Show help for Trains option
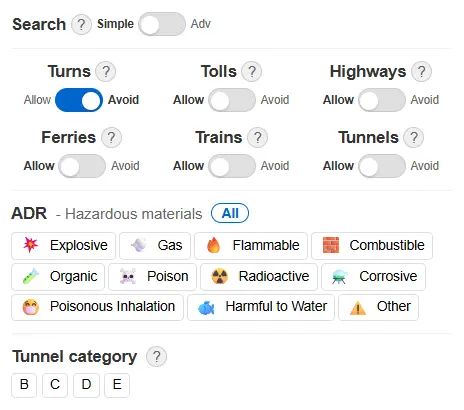The height and width of the screenshot is (410, 464). pyautogui.click(x=257, y=138)
